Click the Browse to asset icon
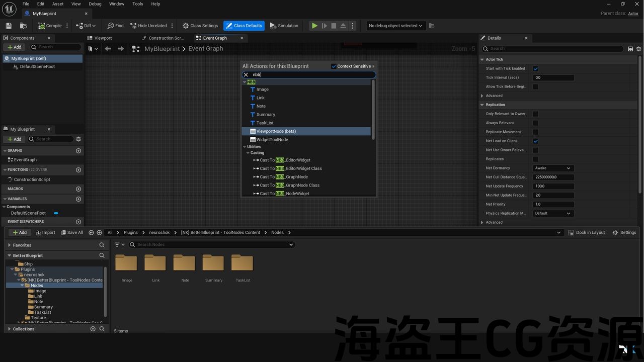Screen dimensions: 644x362 tap(23, 26)
